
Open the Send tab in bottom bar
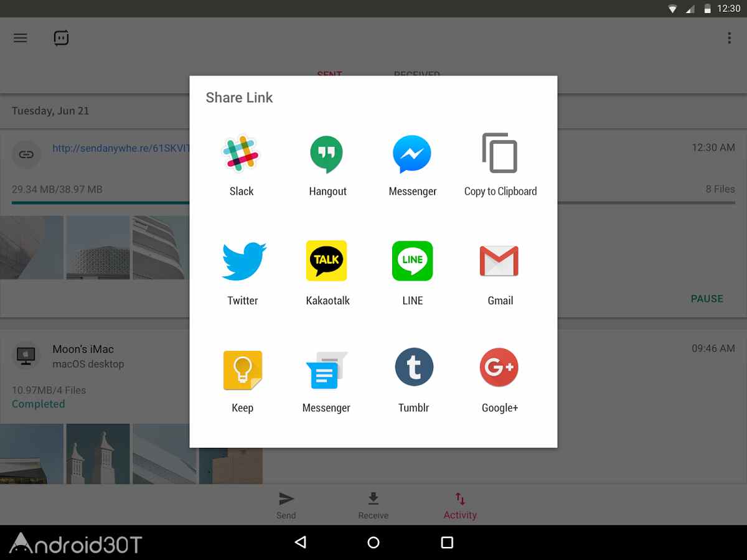tap(286, 505)
